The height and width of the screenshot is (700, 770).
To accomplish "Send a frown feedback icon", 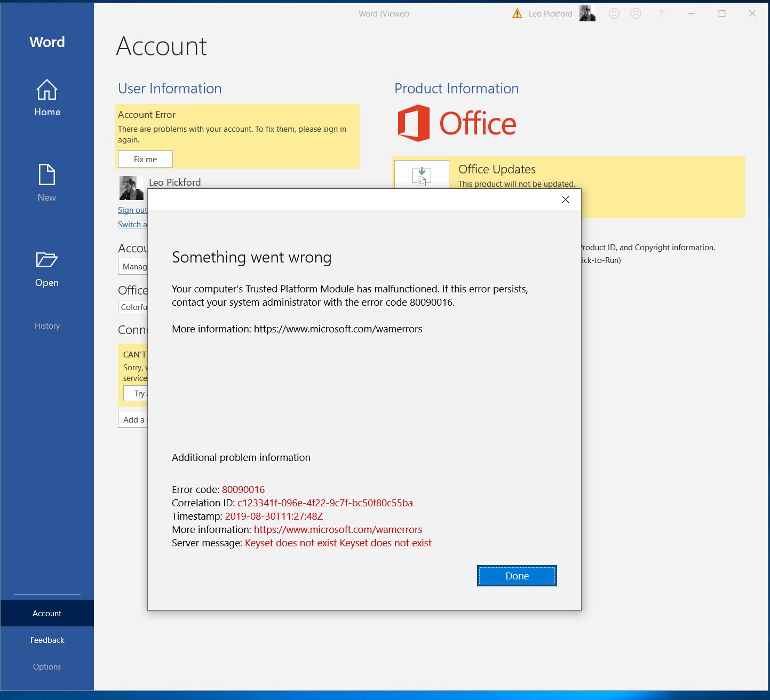I will 636,14.
